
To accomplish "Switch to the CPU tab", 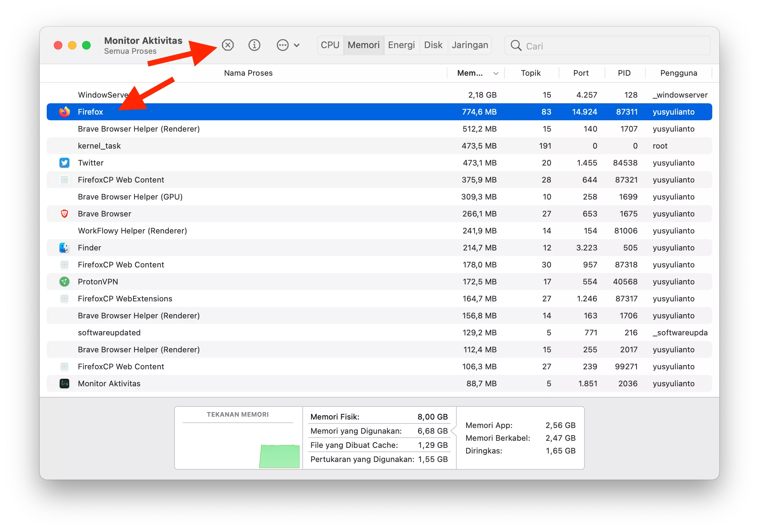I will (x=330, y=45).
